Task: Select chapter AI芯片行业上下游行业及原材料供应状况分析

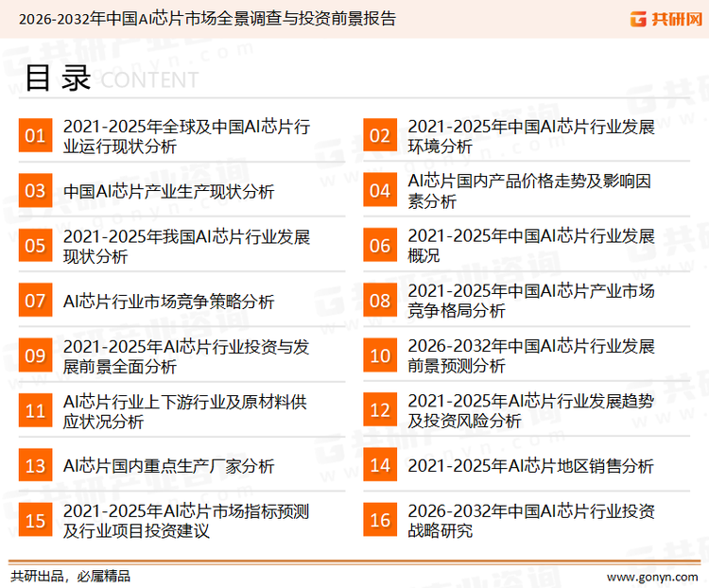Action: coord(185,411)
